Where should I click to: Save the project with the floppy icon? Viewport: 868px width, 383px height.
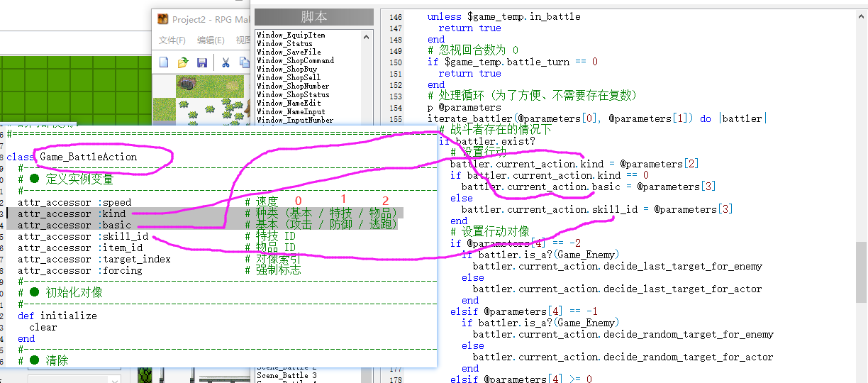(202, 62)
